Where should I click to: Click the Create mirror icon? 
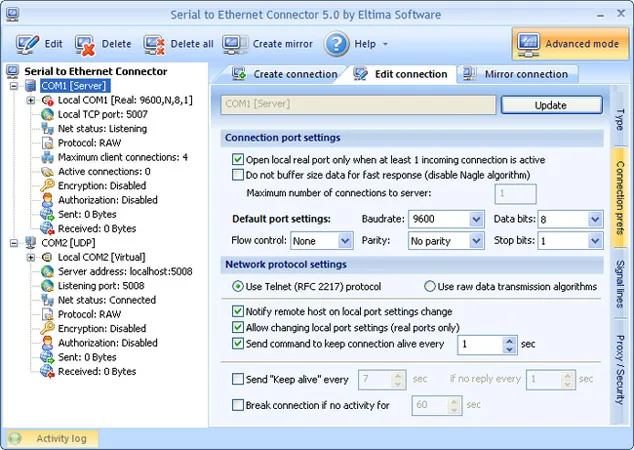(x=235, y=44)
